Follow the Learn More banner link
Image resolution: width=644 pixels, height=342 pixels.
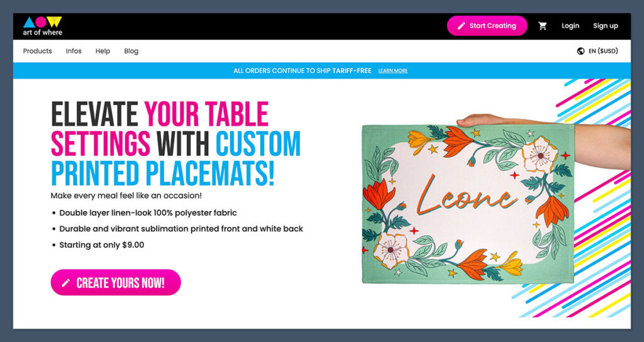(393, 71)
